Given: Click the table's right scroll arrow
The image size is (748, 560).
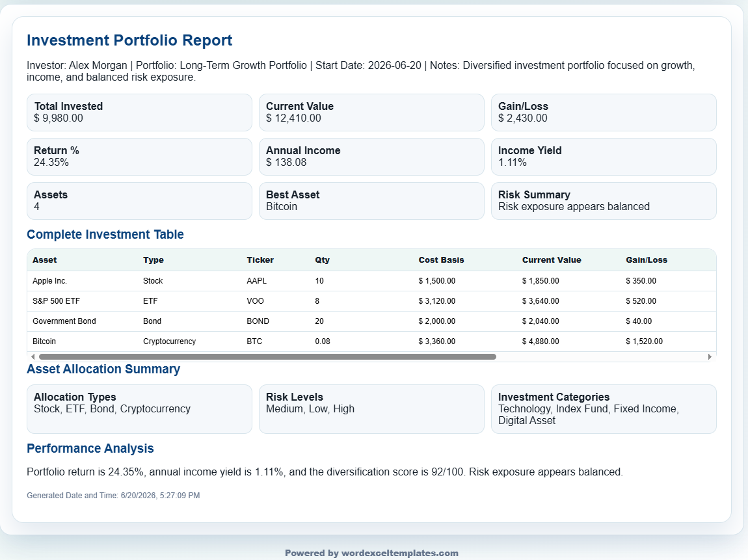Looking at the screenshot, I should click(710, 357).
